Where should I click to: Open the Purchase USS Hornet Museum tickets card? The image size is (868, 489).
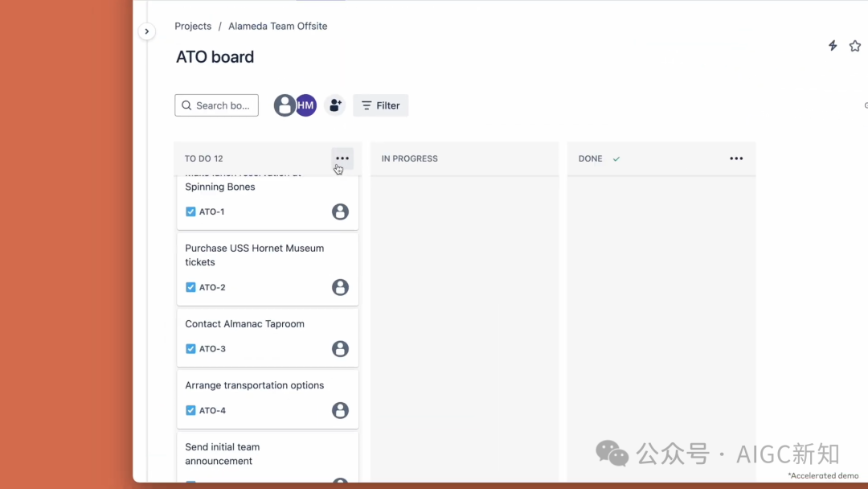coord(268,269)
